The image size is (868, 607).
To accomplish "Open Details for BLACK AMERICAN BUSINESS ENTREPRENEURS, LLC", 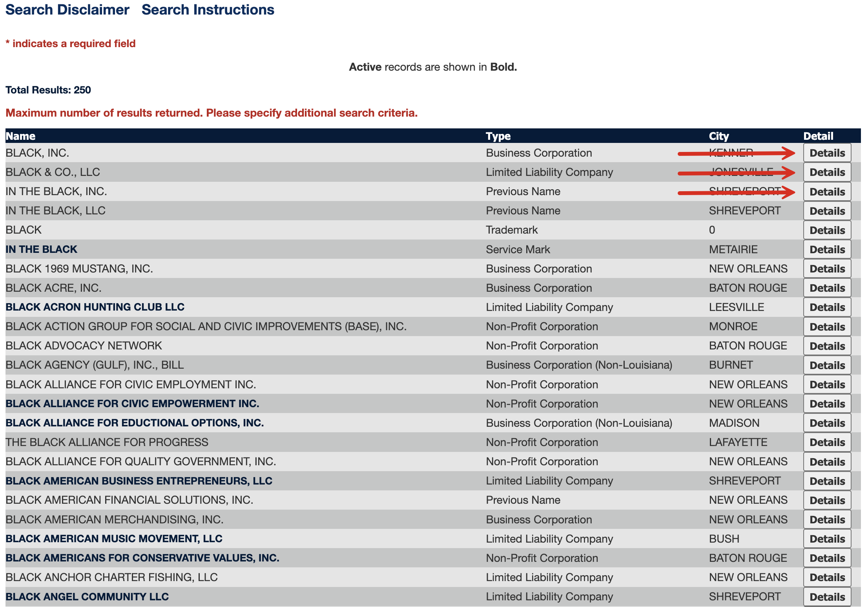I will click(827, 481).
